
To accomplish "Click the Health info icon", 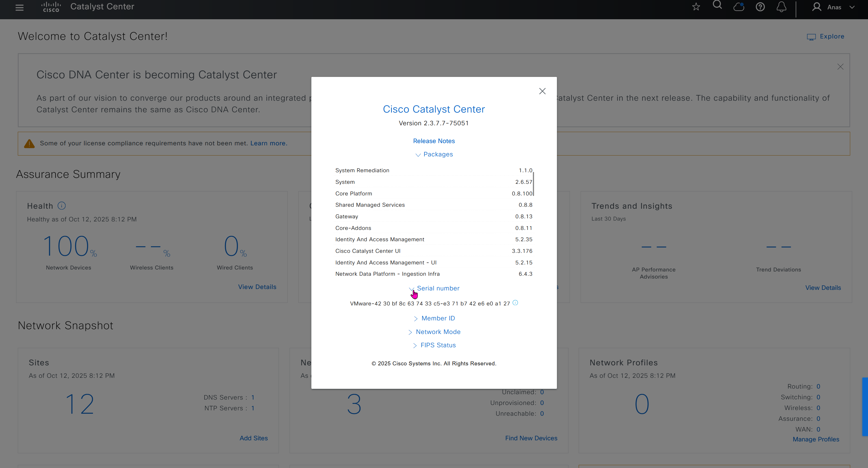I will click(62, 206).
